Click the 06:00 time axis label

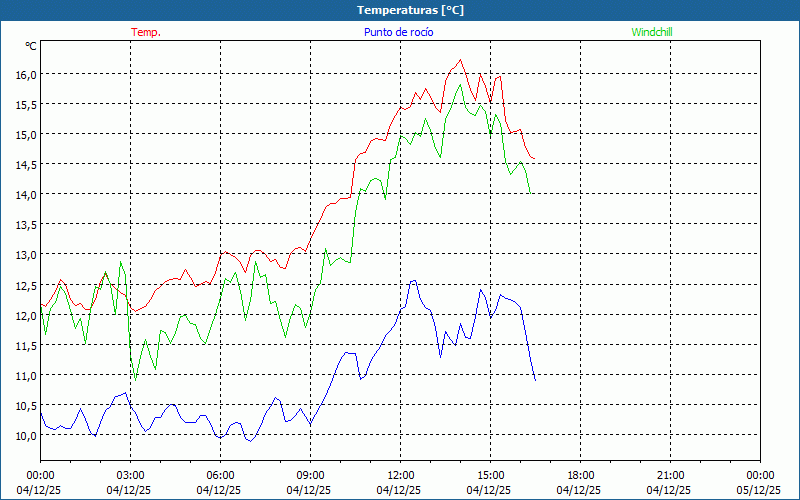(x=220, y=476)
